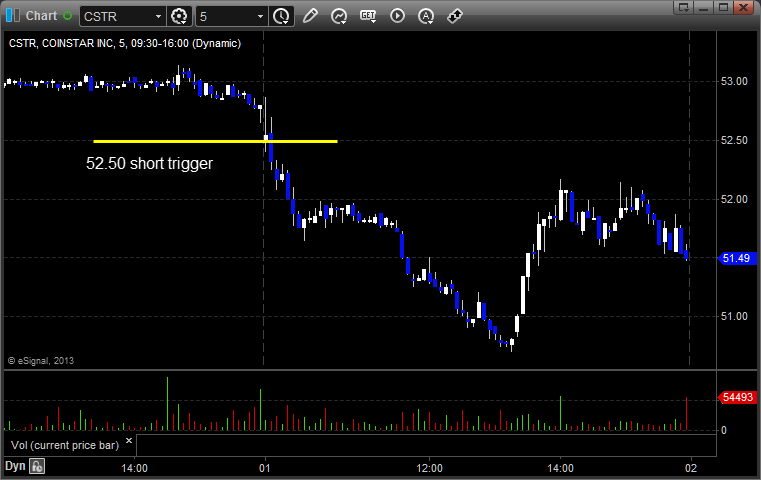
Task: Click the green status circle beside Chart
Action: [67, 16]
